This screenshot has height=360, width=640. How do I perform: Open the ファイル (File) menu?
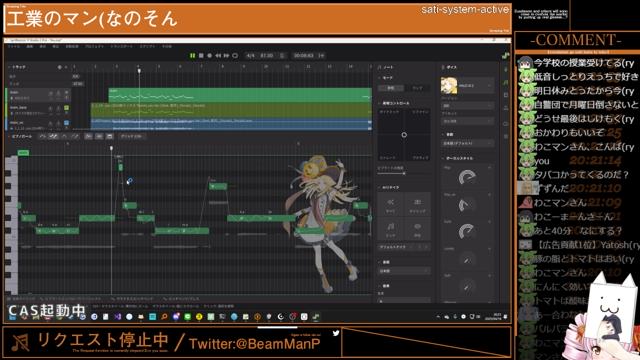(13, 47)
